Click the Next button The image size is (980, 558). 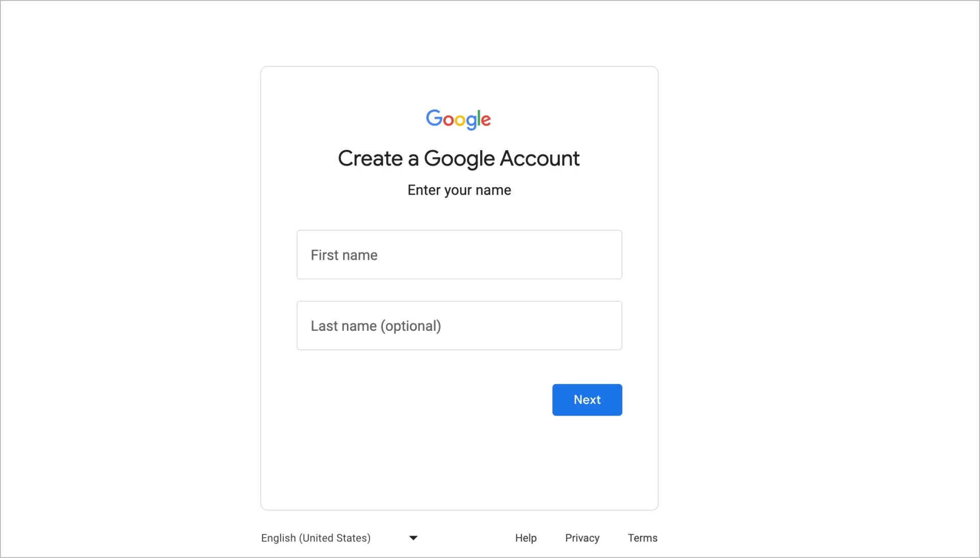(x=587, y=400)
